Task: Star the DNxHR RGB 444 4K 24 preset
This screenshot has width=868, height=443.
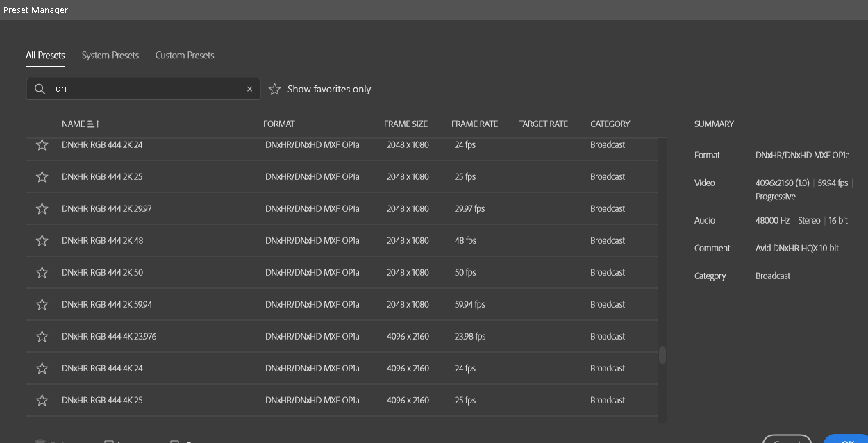Action: click(x=42, y=367)
